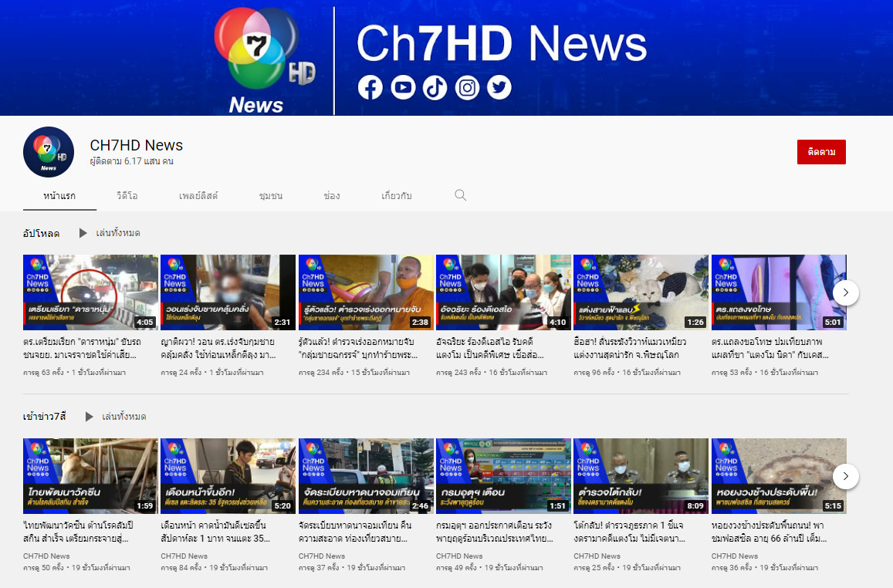Open the 5:15 หอยงวงช้าง thumbnail
This screenshot has width=893, height=588.
[x=779, y=476]
